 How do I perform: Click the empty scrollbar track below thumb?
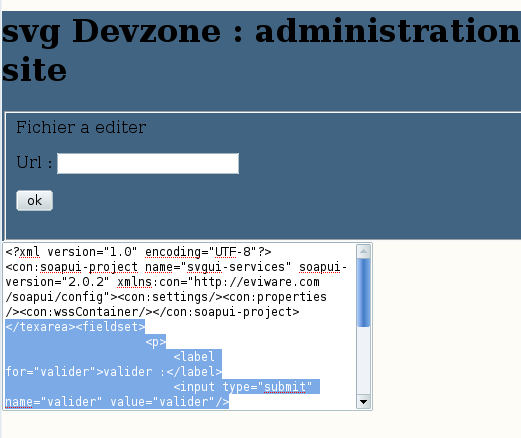tap(363, 361)
